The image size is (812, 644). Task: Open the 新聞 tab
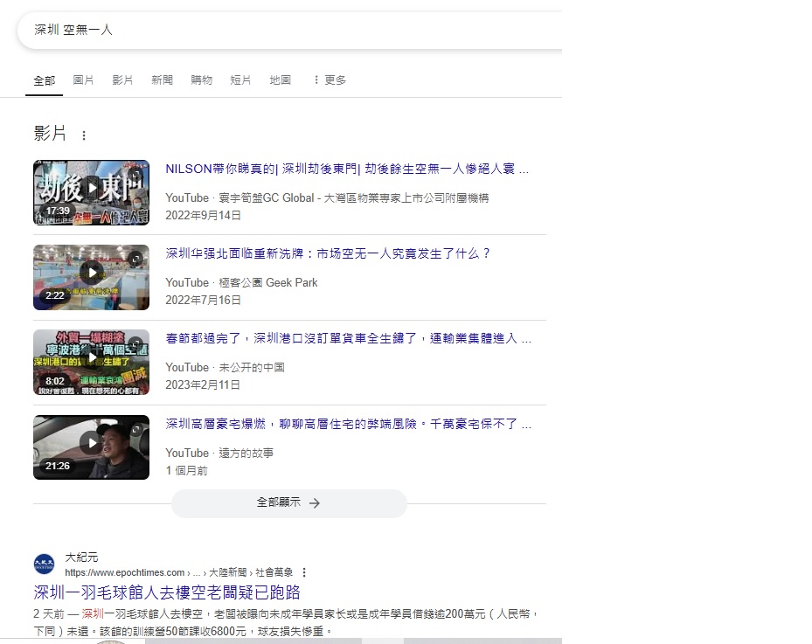tap(162, 80)
